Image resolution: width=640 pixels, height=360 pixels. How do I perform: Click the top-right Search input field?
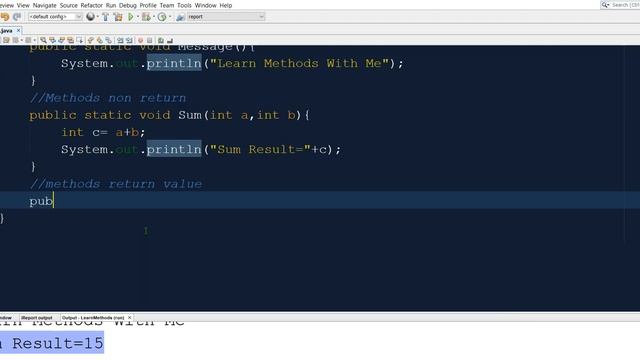[x=625, y=5]
